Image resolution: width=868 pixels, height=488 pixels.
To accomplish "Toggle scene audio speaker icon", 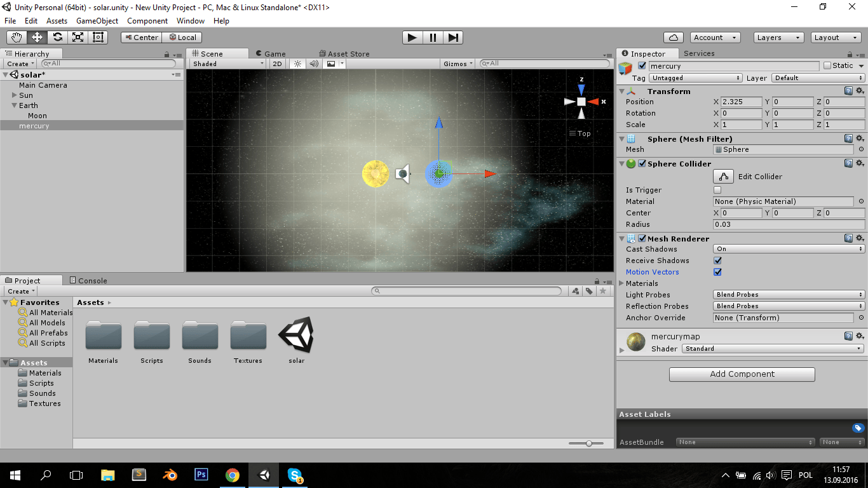I will click(314, 64).
